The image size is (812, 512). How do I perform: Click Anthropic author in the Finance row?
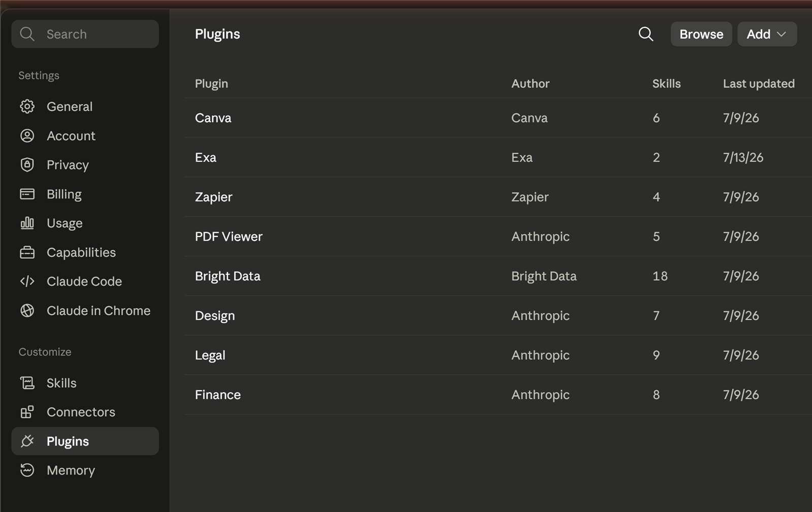point(540,395)
